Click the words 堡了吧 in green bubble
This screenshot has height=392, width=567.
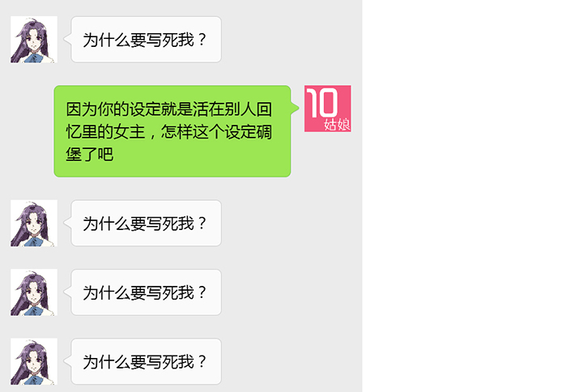point(90,154)
